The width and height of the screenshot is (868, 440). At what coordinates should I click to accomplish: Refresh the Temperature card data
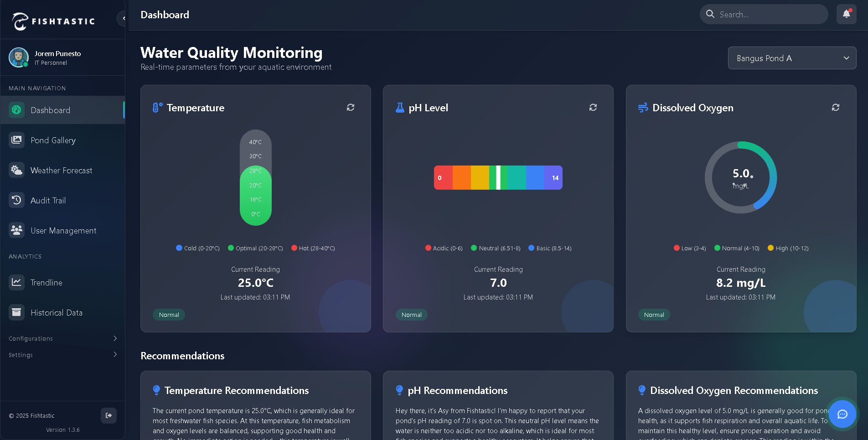[x=350, y=107]
